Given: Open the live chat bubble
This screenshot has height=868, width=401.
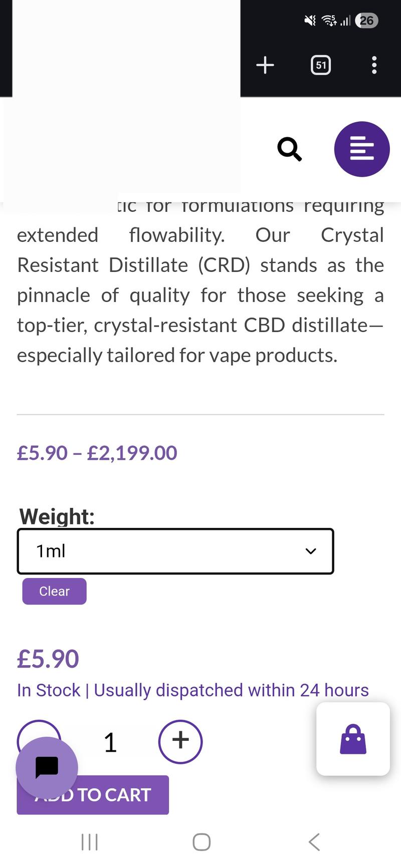Looking at the screenshot, I should pos(47,767).
